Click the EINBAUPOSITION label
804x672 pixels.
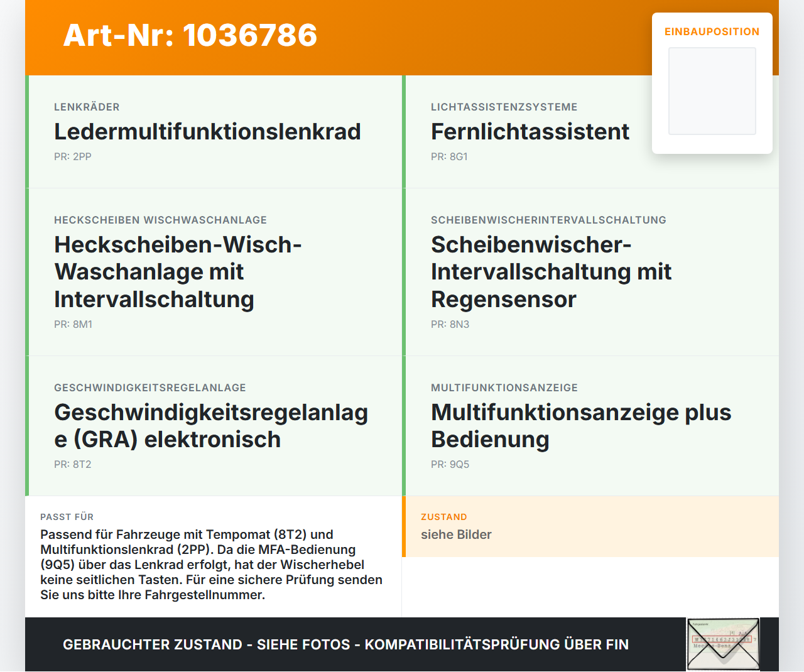(712, 31)
